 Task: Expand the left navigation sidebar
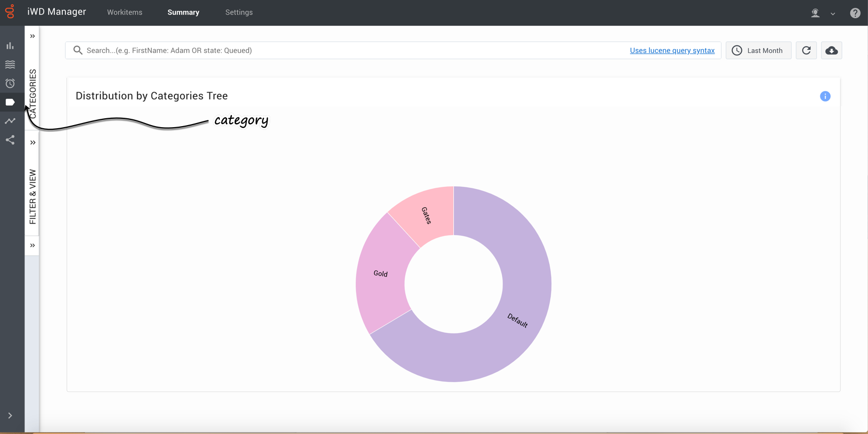point(10,416)
